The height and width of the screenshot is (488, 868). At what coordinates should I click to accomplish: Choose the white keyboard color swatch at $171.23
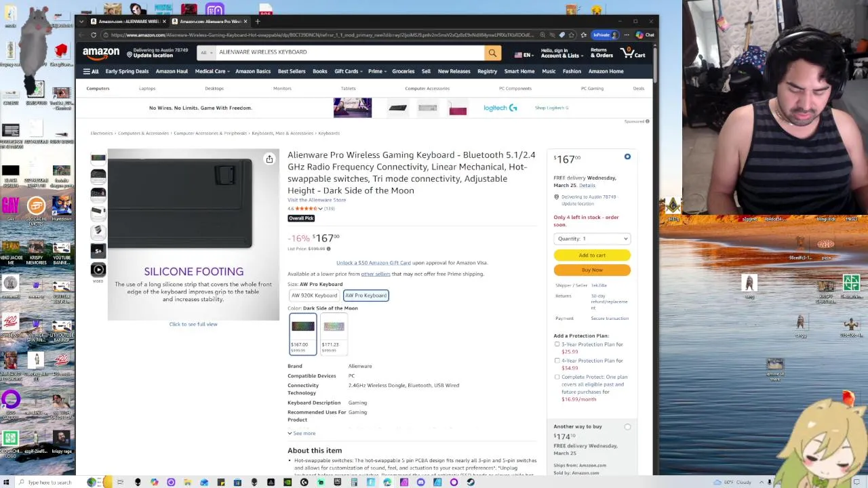click(334, 335)
